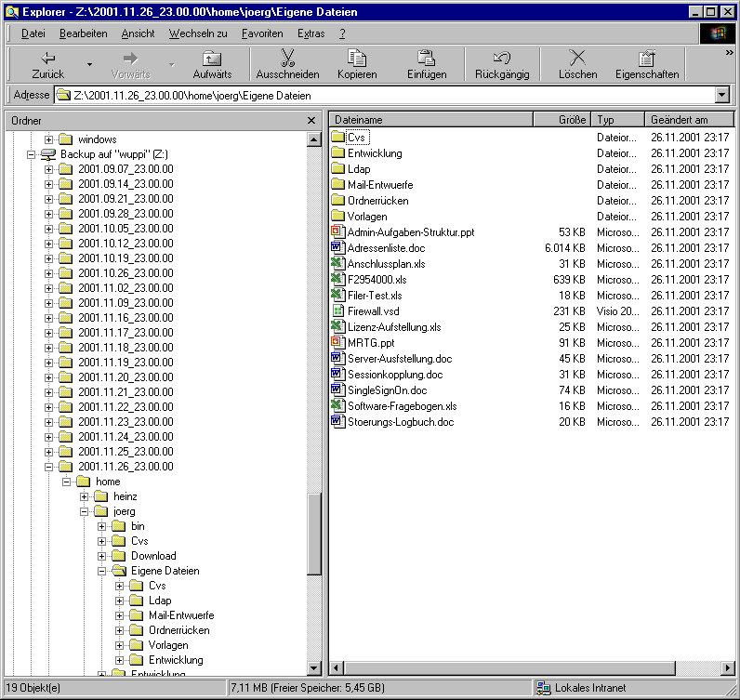This screenshot has width=740, height=700.
Task: Close the Ordner folder pane
Action: pyautogui.click(x=311, y=120)
